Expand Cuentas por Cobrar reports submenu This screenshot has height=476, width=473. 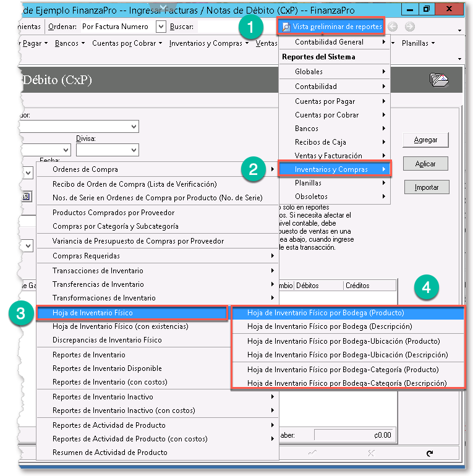coord(335,115)
